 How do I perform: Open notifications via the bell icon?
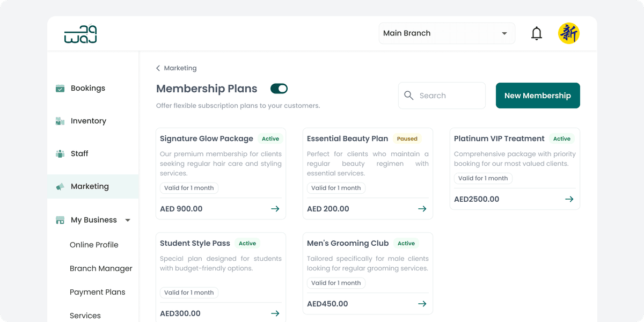point(536,33)
